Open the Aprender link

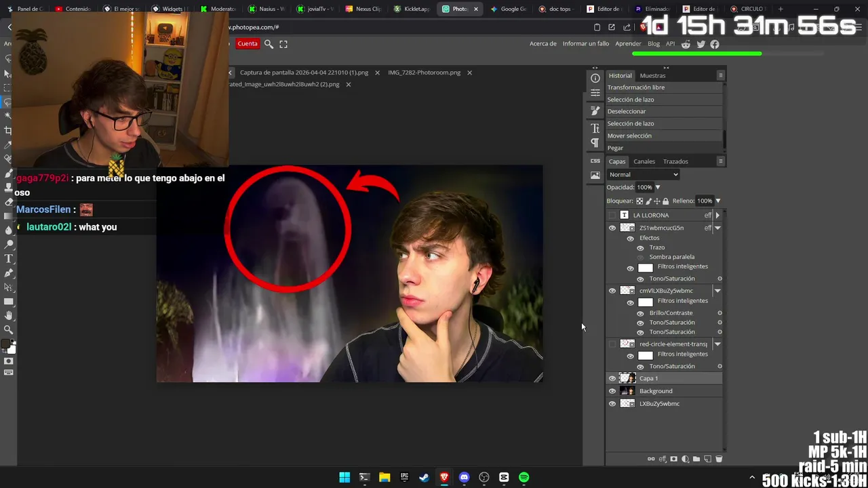click(x=628, y=44)
